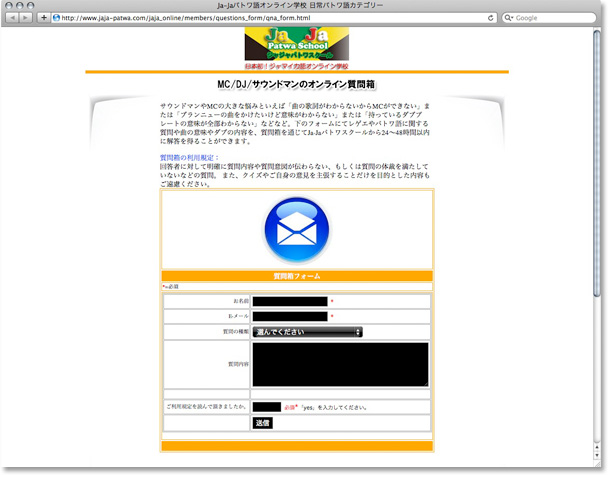Click the 質問箱フォーム orange header bar
The height and width of the screenshot is (477, 610).
click(x=297, y=275)
